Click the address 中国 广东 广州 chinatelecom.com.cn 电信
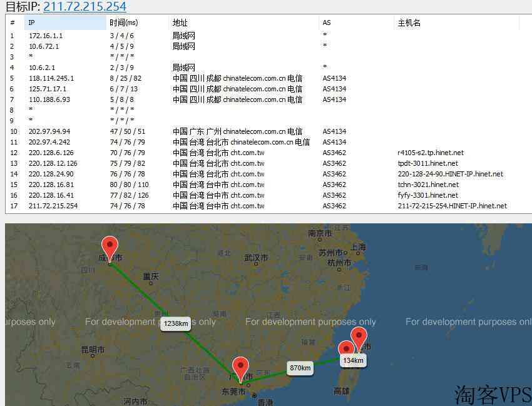This screenshot has height=406, width=532. (237, 131)
